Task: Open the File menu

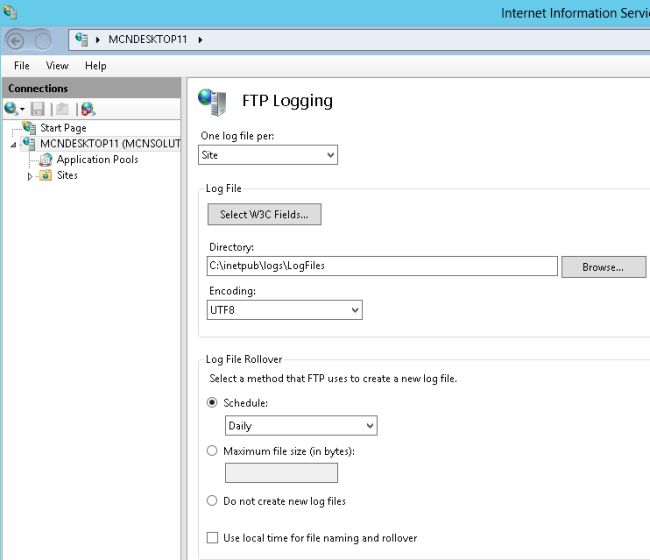Action: coord(22,65)
